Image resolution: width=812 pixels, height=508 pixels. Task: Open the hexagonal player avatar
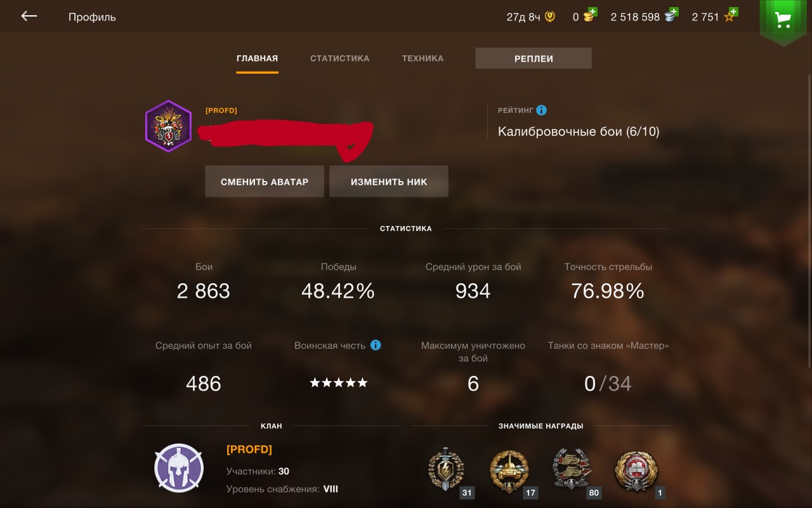pos(168,126)
